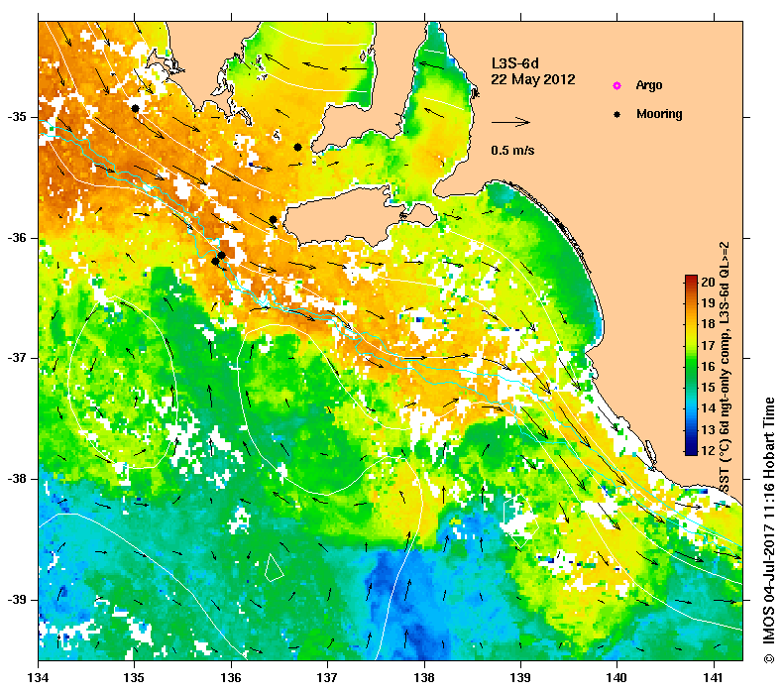Click the longitude label '139'

click(521, 678)
